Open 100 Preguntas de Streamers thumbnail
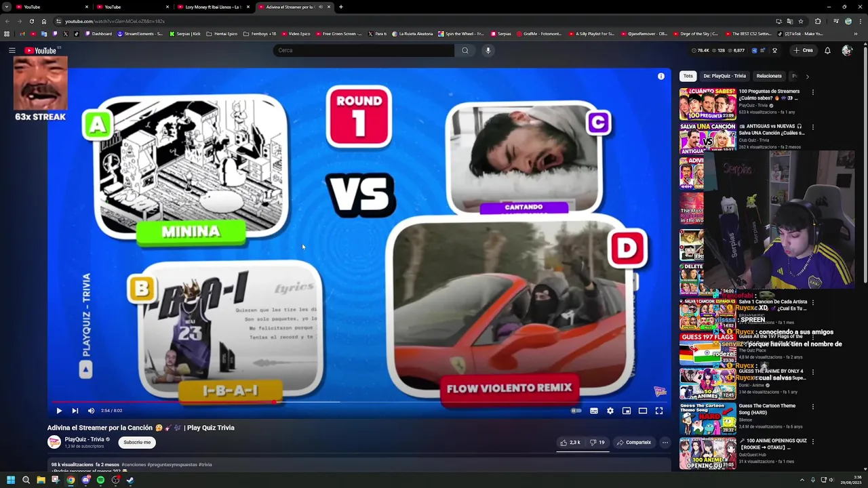 [708, 104]
